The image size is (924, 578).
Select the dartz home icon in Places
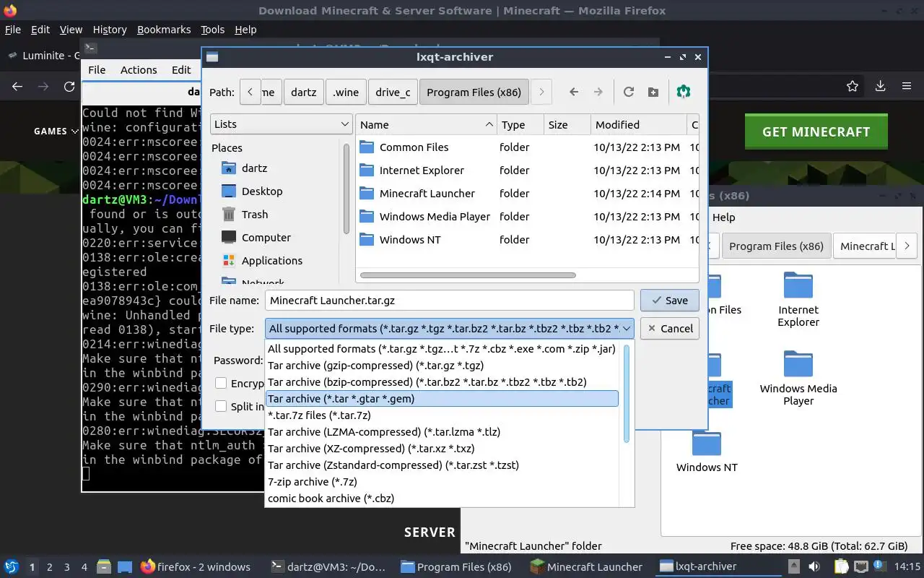point(229,168)
